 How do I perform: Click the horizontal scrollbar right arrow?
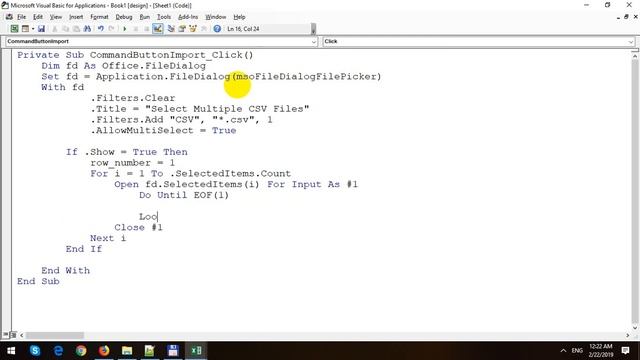click(x=628, y=335)
